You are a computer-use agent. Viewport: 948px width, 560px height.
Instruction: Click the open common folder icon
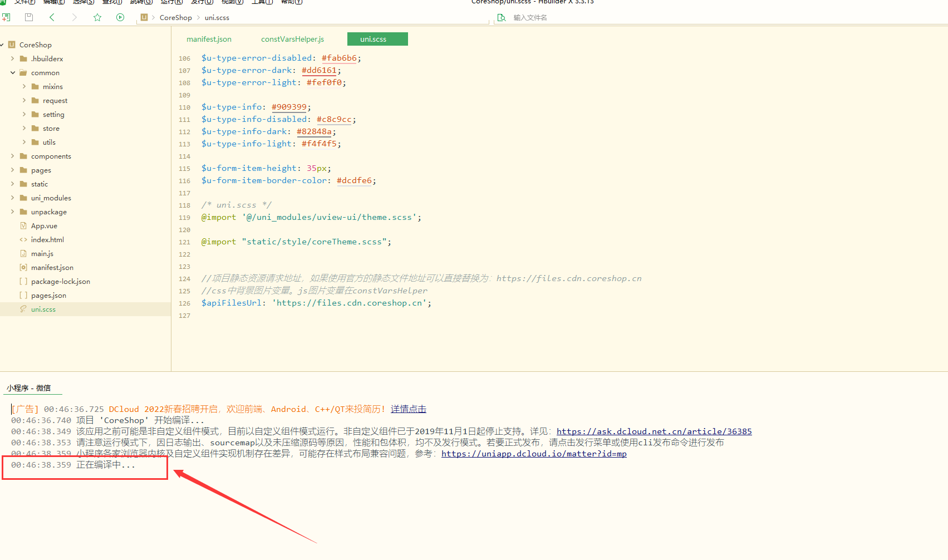[23, 72]
